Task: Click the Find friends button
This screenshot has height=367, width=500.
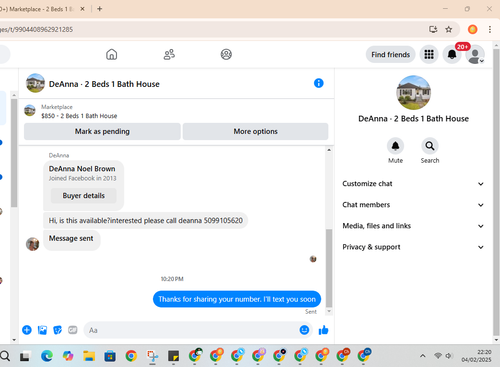Action: tap(390, 55)
